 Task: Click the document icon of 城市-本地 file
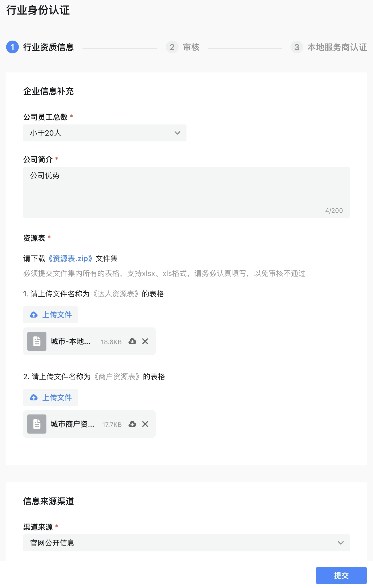coord(37,341)
